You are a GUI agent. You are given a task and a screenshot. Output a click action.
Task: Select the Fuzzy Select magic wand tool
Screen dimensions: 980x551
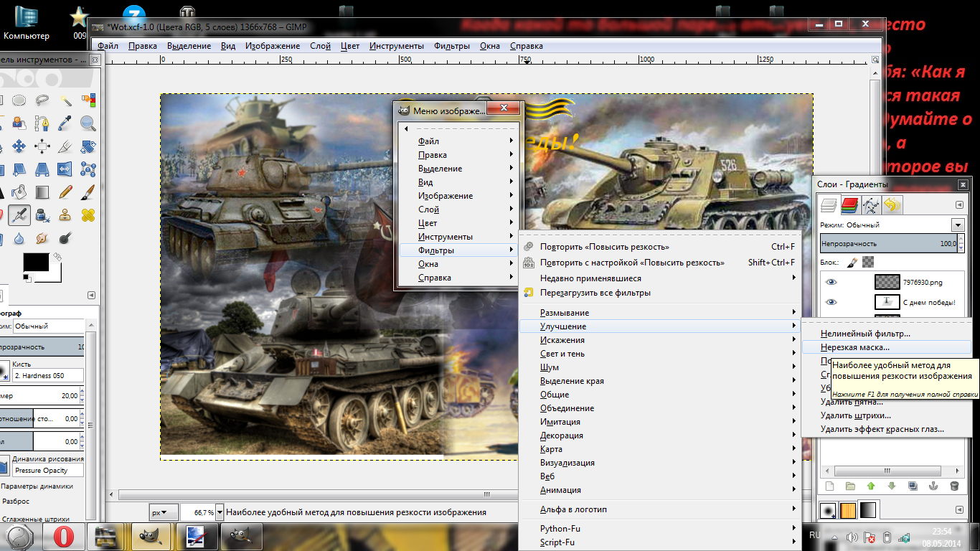click(x=65, y=99)
